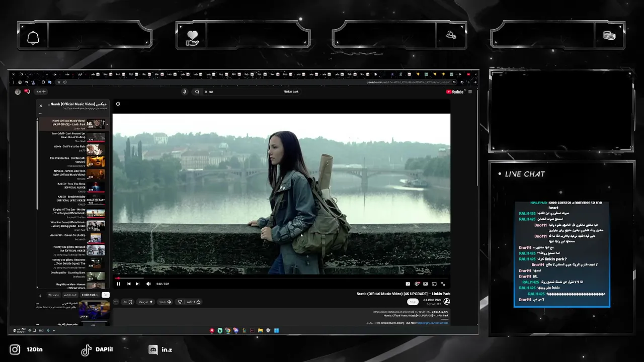Viewport: 644px width, 362px height.
Task: Open the YouTube logo home link
Action: 455,92
